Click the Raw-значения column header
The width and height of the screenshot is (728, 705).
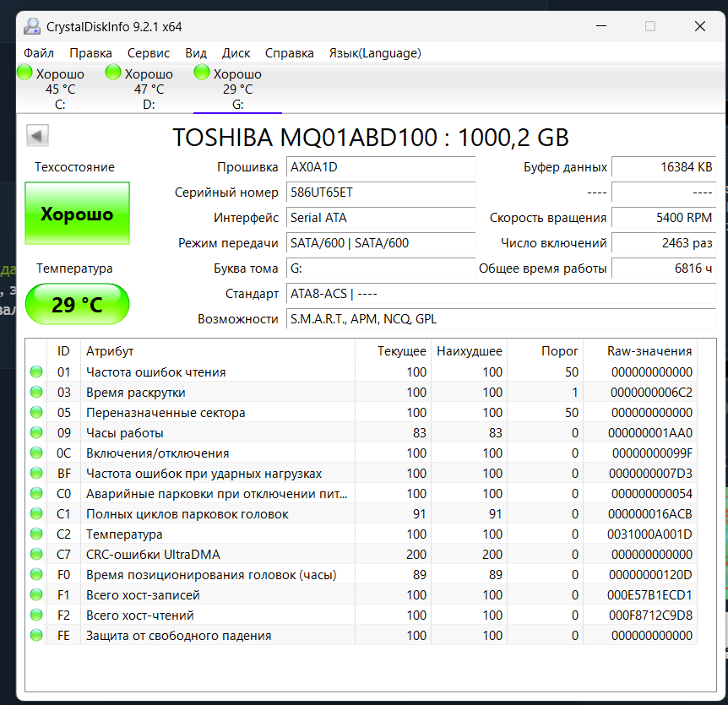[x=640, y=351]
